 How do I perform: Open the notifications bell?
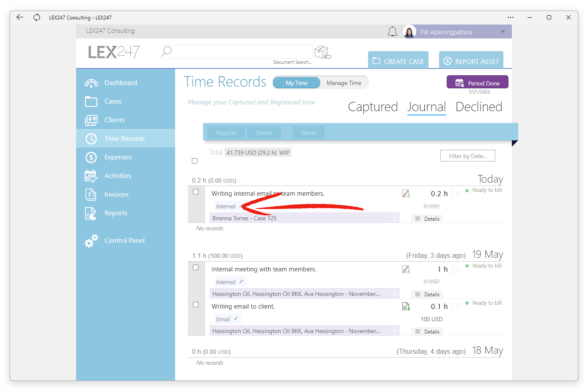click(x=393, y=32)
